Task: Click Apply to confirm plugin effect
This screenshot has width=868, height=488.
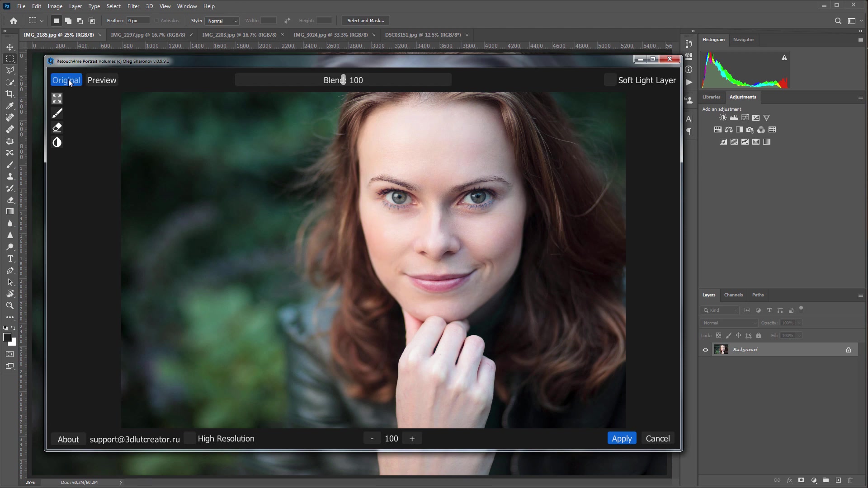Action: click(x=622, y=439)
